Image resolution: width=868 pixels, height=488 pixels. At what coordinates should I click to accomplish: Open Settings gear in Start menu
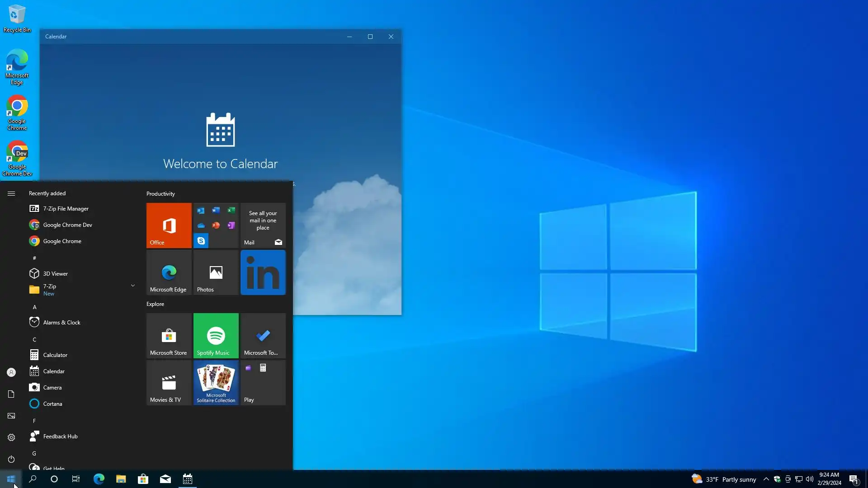point(11,437)
